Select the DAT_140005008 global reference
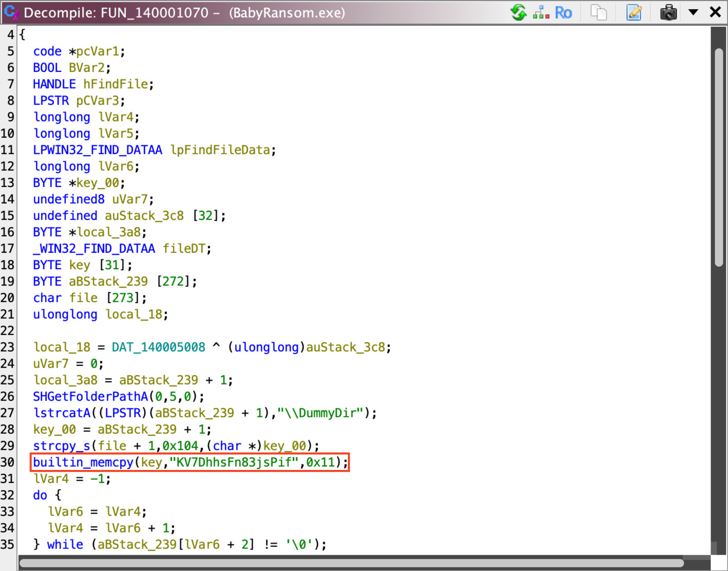Screen dimensions: 728x571 (158, 347)
